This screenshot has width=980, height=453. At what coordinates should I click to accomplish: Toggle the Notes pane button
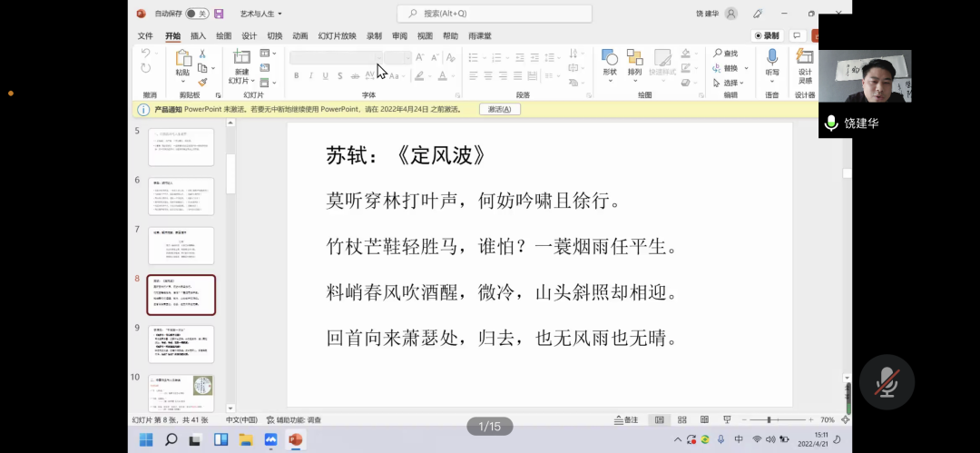point(626,420)
